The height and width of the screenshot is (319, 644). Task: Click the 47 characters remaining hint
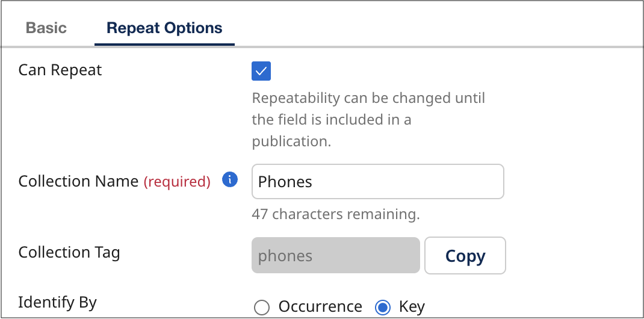tap(335, 214)
